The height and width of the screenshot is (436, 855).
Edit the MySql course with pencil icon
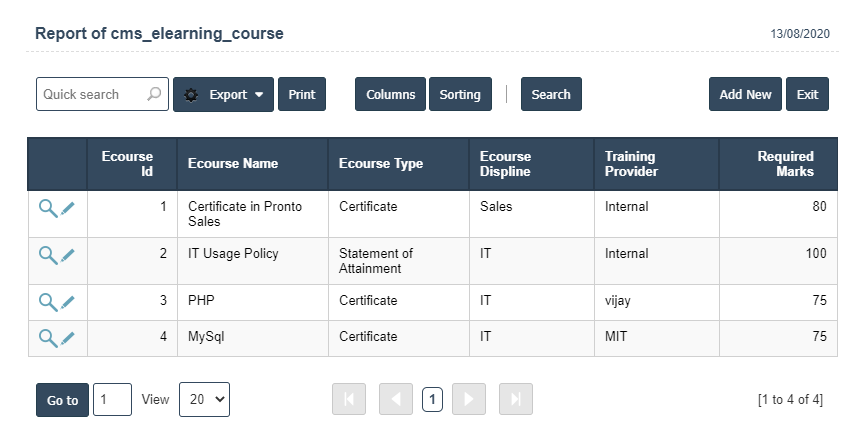point(68,338)
